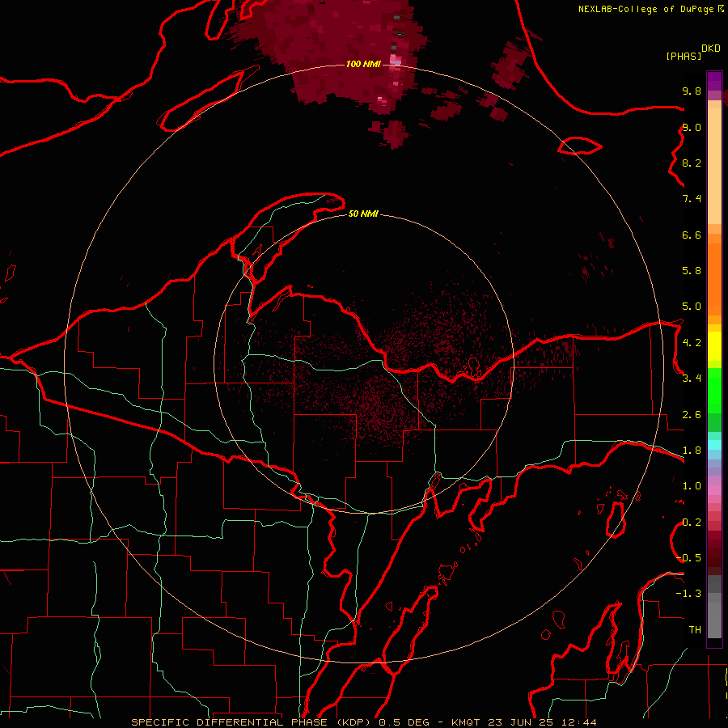Image resolution: width=728 pixels, height=728 pixels.
Task: Click the [PHAS] legend label
Action: point(684,56)
